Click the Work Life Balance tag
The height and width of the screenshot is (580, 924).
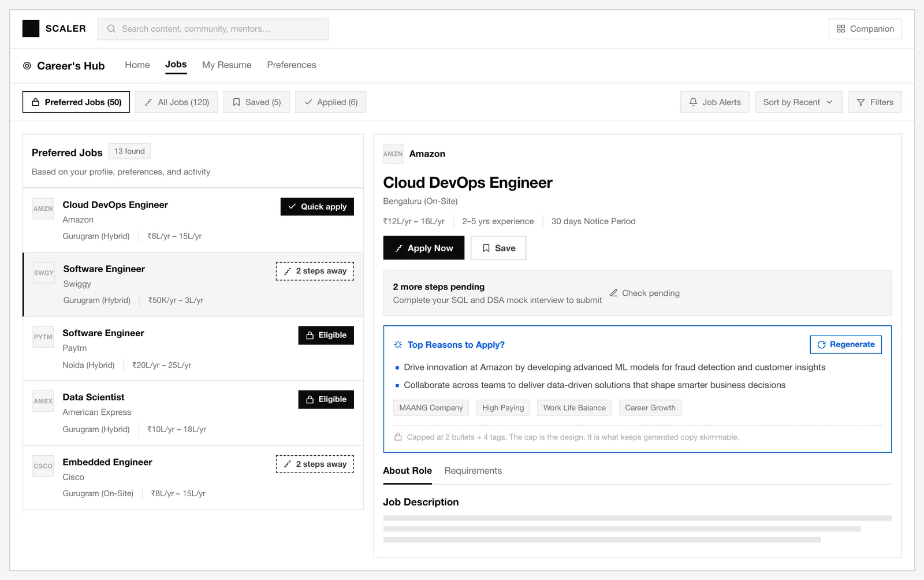pos(575,408)
